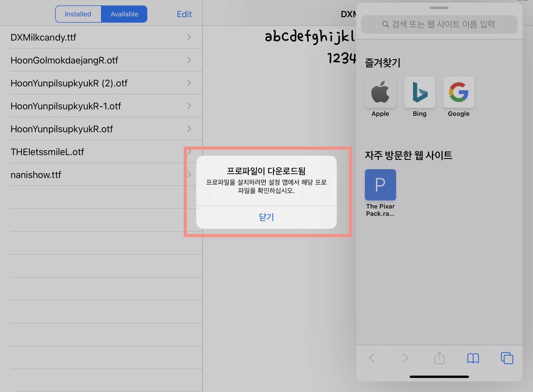Viewport: 533px width, 392px height.
Task: Tap Safari forward arrow
Action: [x=405, y=358]
